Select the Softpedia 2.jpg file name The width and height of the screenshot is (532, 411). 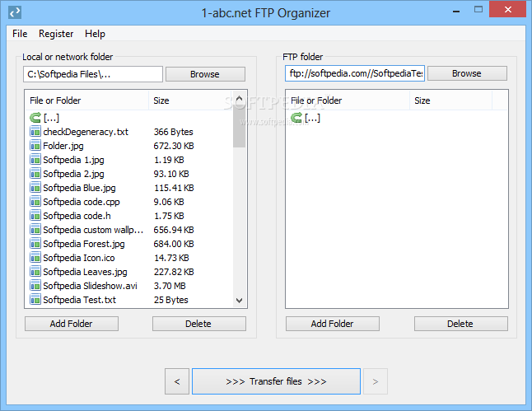(73, 174)
